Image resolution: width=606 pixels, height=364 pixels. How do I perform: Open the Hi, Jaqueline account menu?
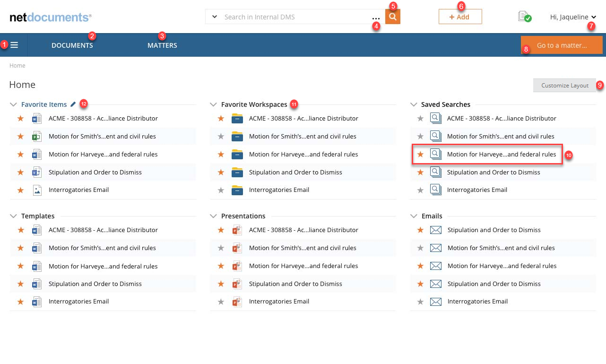[x=572, y=17]
